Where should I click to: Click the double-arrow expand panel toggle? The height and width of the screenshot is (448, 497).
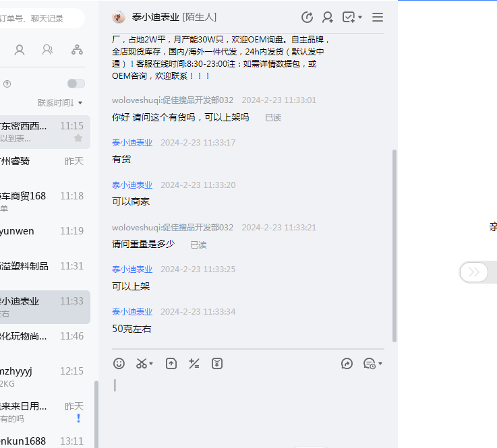[474, 272]
